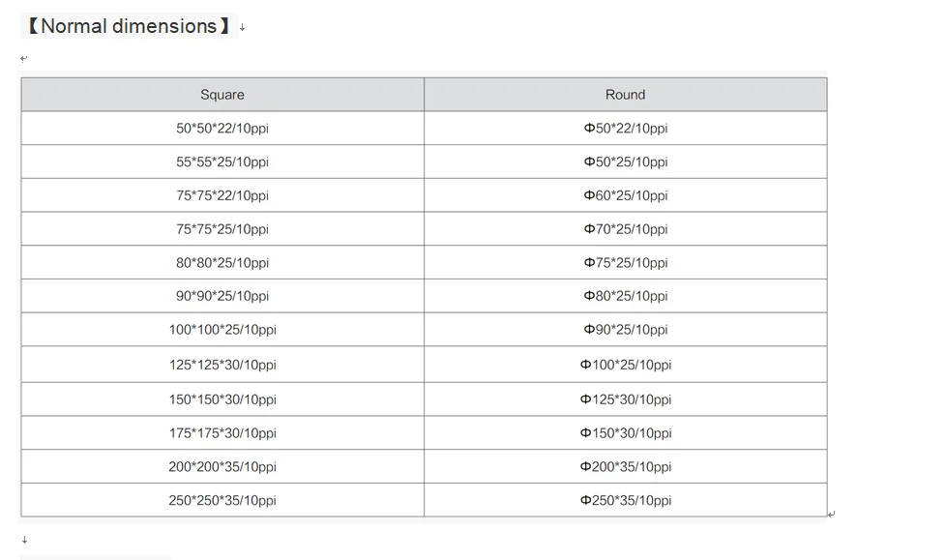Place cursor in the 150*150*30/10ppi cell

tap(222, 399)
